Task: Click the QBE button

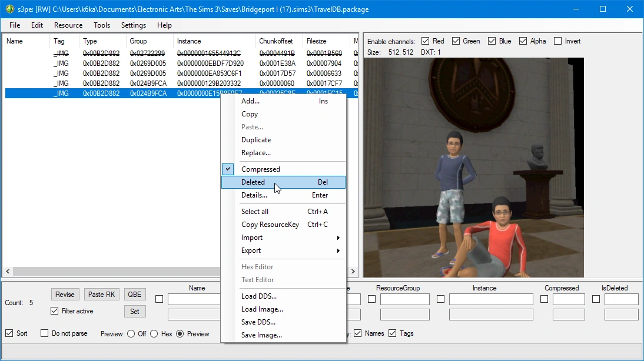Action: tap(135, 295)
